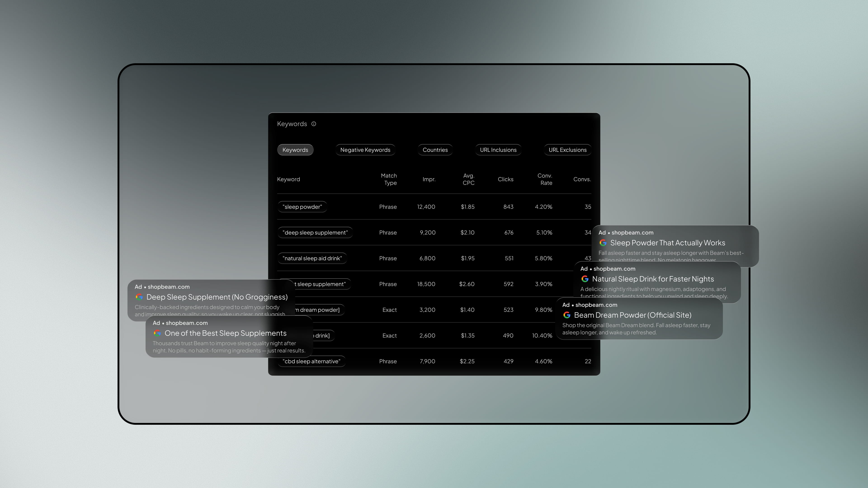Switch to the URL Inclusions tab
Screen dimensions: 868x488
498,150
